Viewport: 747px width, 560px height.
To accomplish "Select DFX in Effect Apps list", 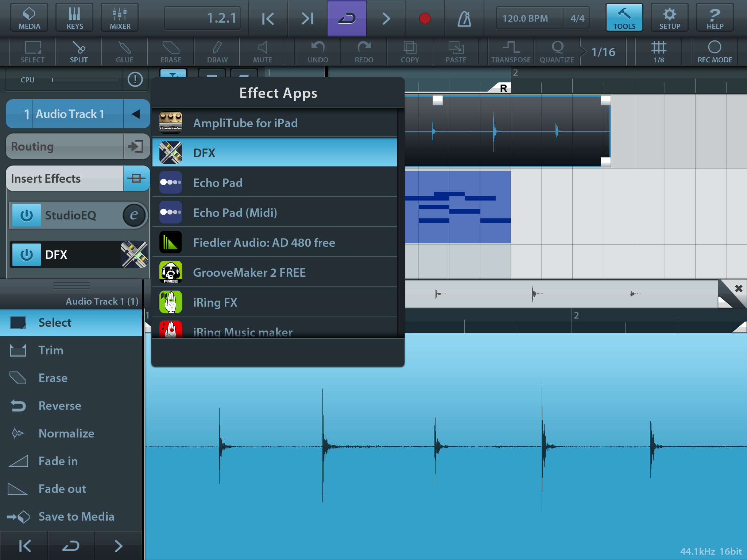I will point(274,153).
